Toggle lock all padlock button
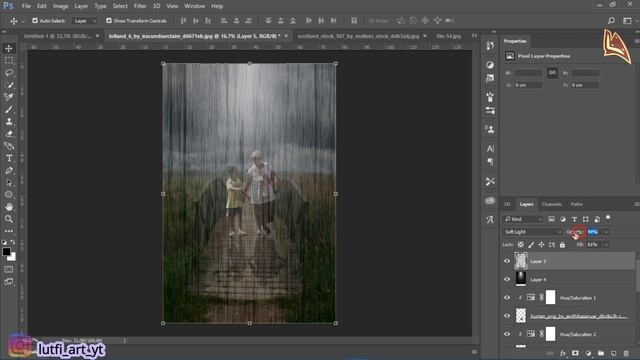The image size is (640, 360). tap(562, 245)
